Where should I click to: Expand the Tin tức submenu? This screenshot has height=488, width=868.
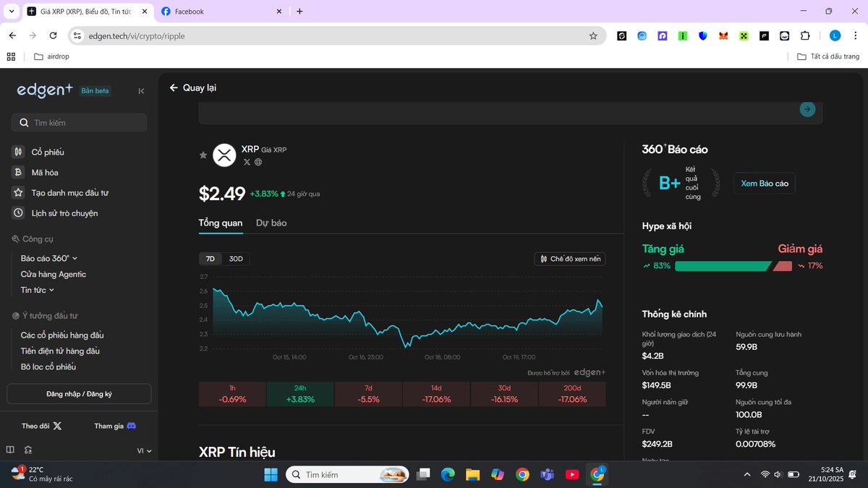(x=38, y=290)
